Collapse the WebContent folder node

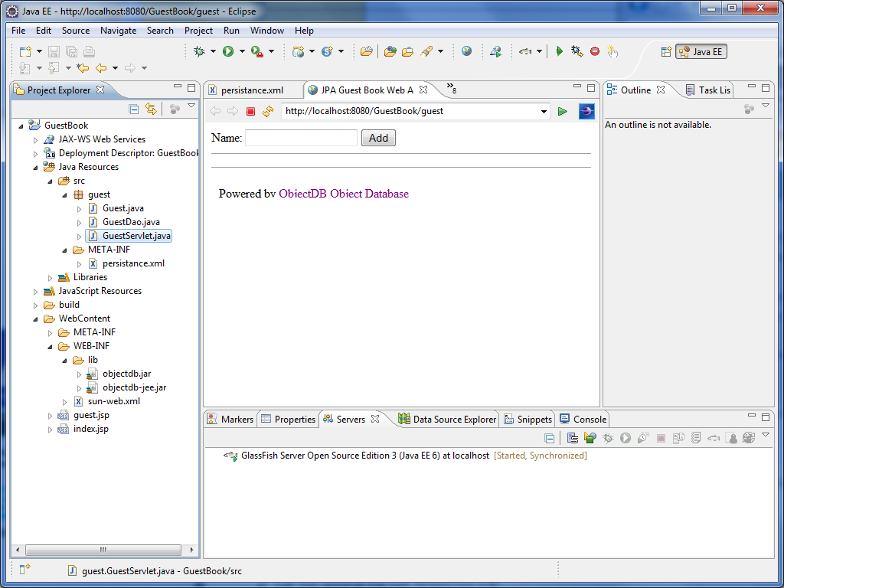(35, 319)
